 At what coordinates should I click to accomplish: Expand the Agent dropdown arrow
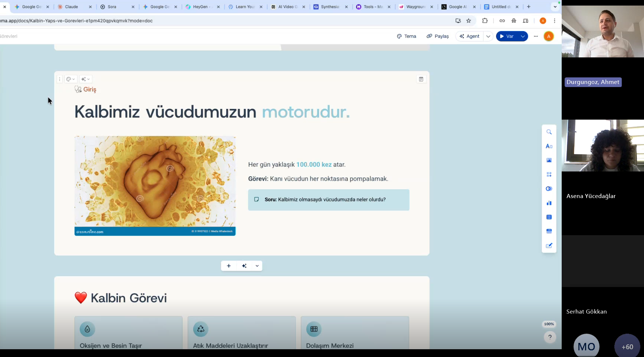coord(488,36)
